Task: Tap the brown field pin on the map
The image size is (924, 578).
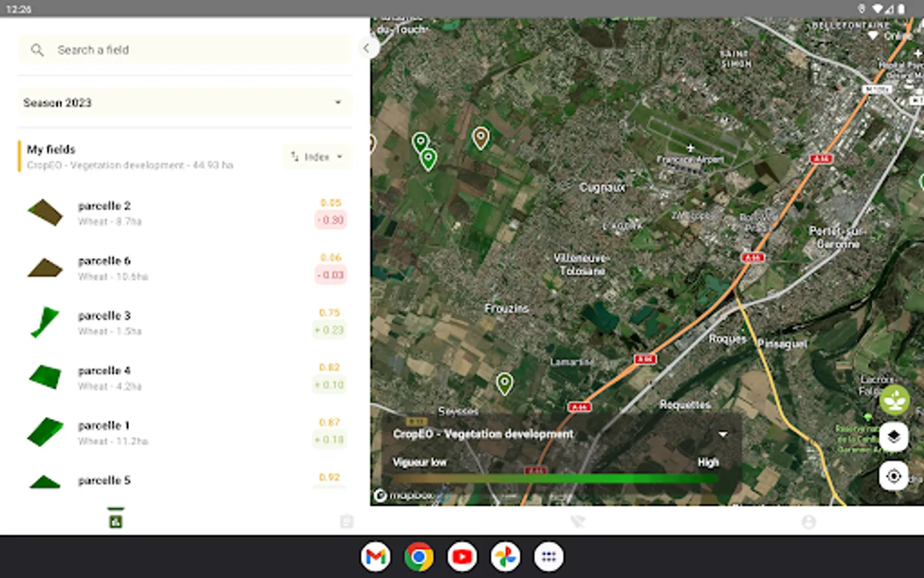Action: click(481, 137)
